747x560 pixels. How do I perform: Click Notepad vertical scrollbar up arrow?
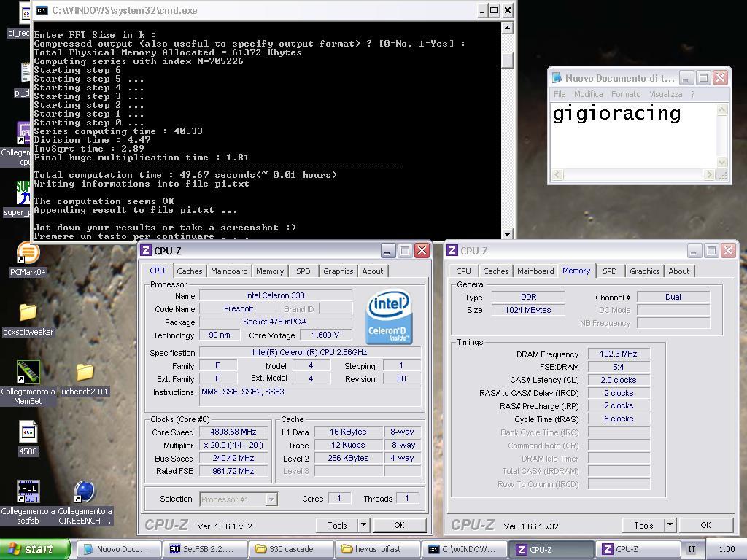pos(721,110)
